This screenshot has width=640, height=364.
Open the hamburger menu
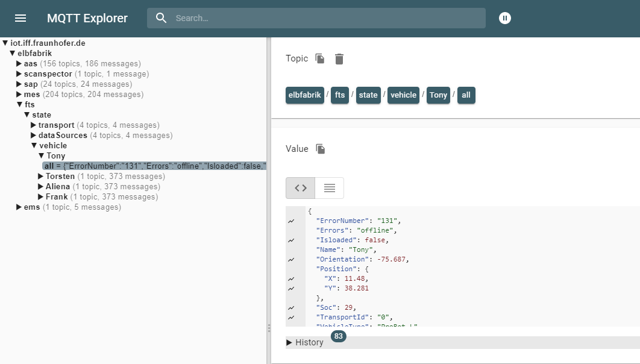(20, 18)
